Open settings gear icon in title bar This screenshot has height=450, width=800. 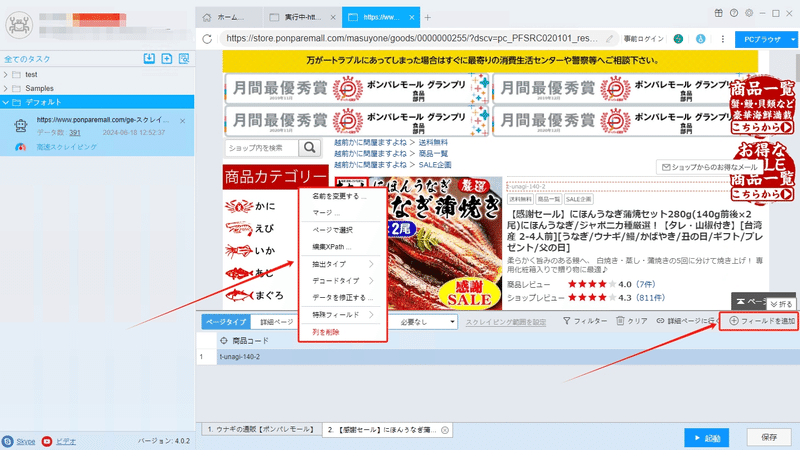point(748,13)
